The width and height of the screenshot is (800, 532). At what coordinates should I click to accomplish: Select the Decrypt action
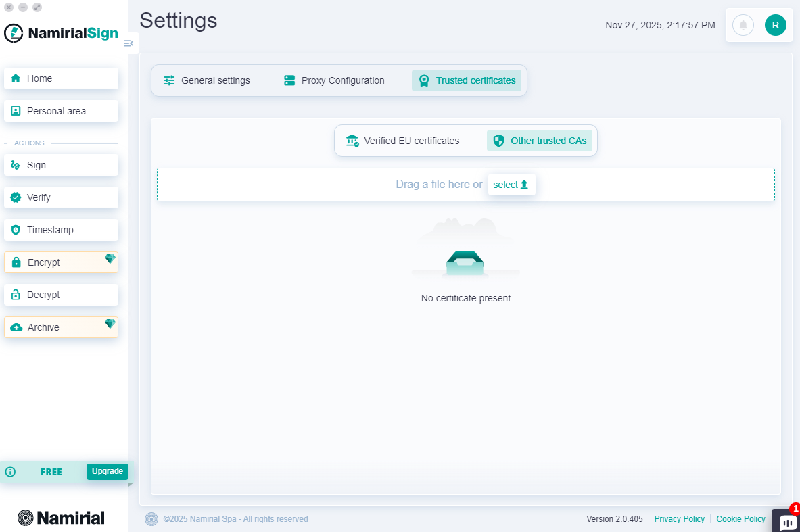61,295
